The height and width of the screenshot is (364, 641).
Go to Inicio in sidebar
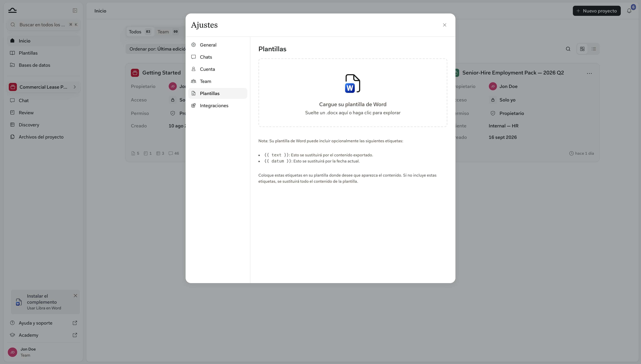coord(44,41)
